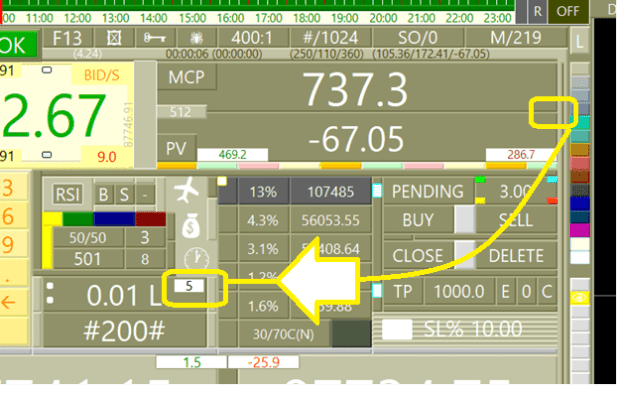The width and height of the screenshot is (625, 399).
Task: Click the 50/50 cell
Action: (x=88, y=238)
